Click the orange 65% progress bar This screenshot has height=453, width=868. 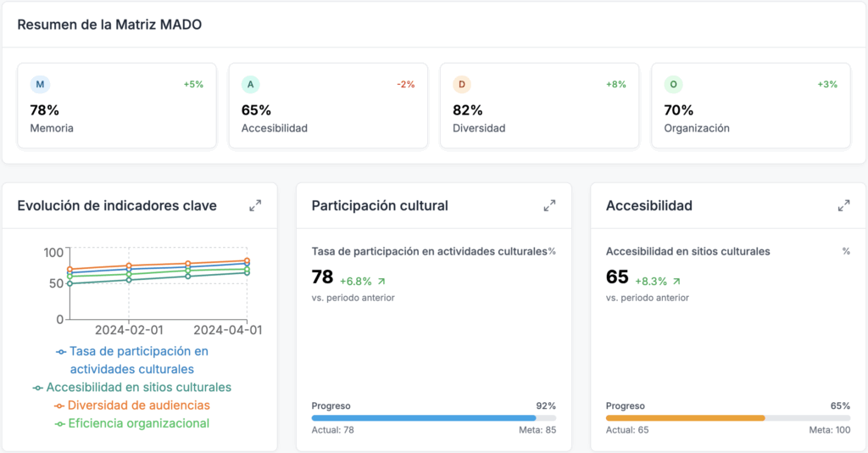click(x=685, y=418)
